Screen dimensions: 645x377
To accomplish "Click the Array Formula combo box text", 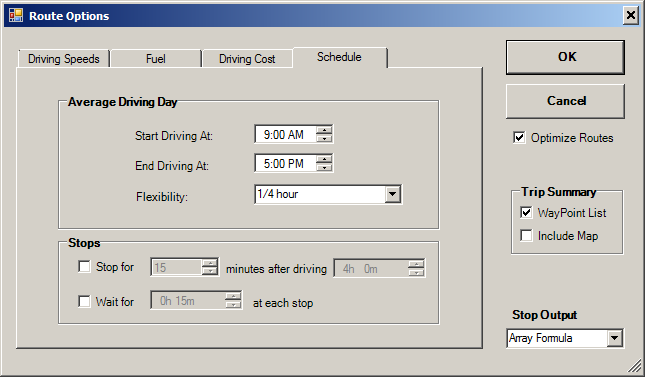I will [x=541, y=338].
